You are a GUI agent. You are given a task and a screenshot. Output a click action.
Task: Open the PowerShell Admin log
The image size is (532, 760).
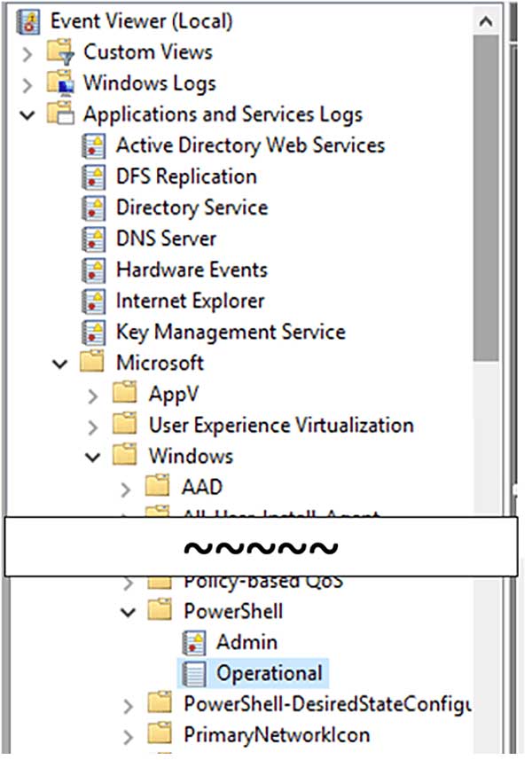[x=247, y=642]
